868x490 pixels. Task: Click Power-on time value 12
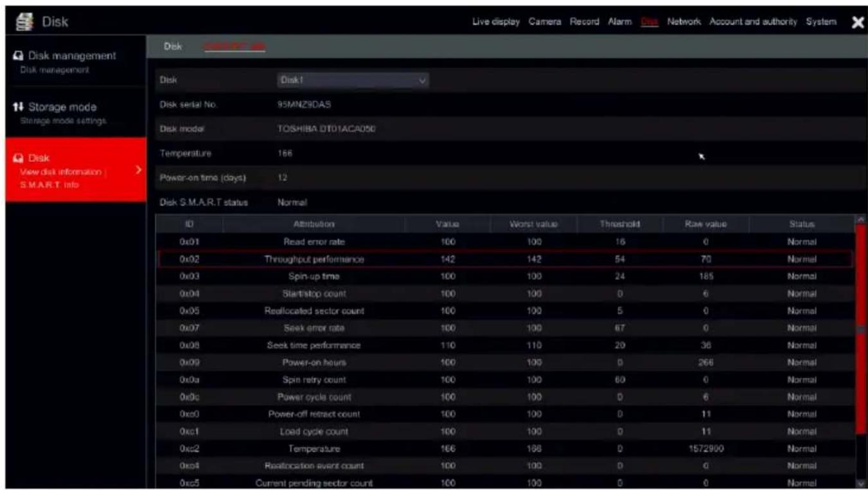283,178
